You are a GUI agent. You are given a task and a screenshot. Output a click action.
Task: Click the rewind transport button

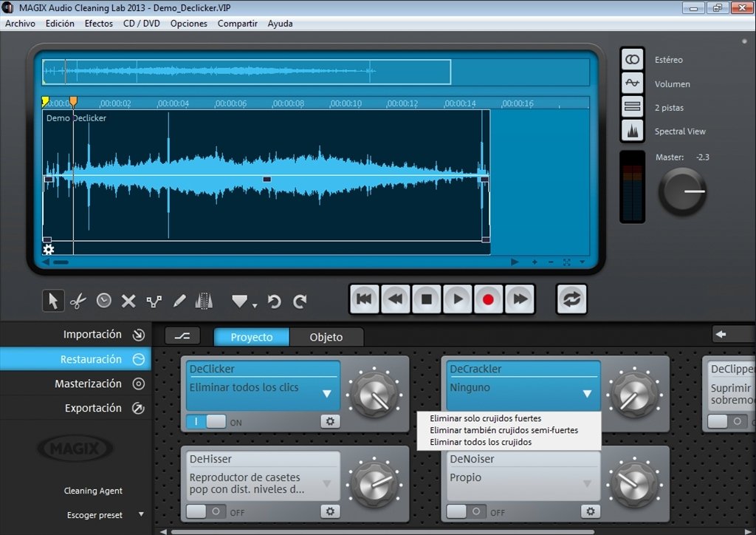click(396, 299)
